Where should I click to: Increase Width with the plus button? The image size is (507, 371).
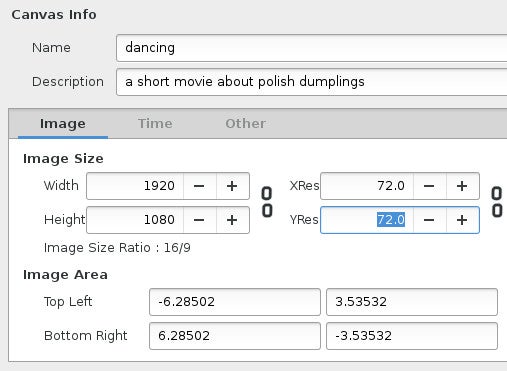point(232,186)
